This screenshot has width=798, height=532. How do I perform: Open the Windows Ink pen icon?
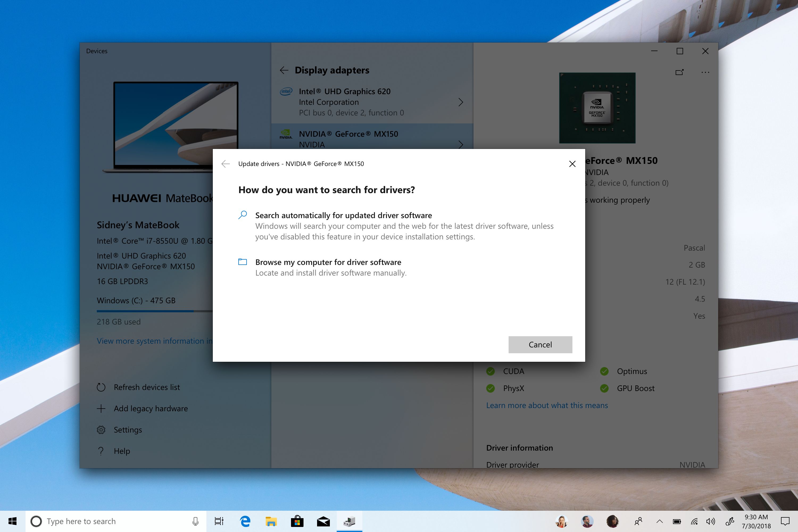click(729, 521)
